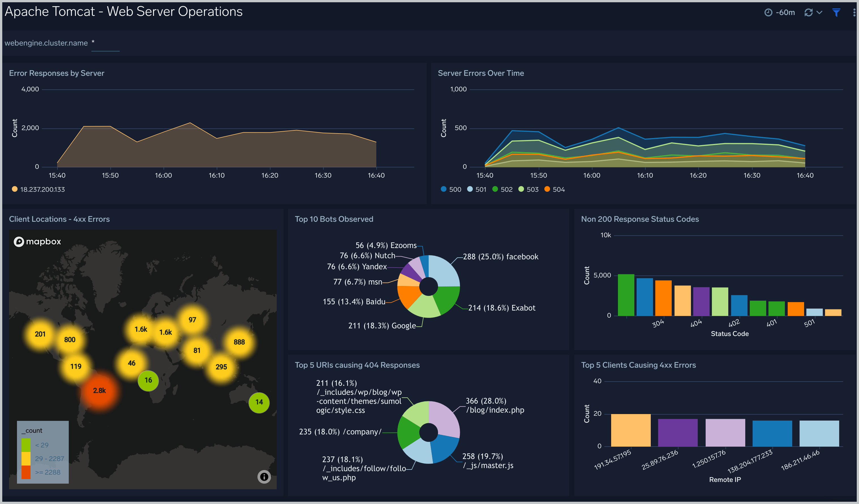Toggle the dashboard filter funnel icon
Viewport: 859px width, 504px height.
[x=836, y=13]
